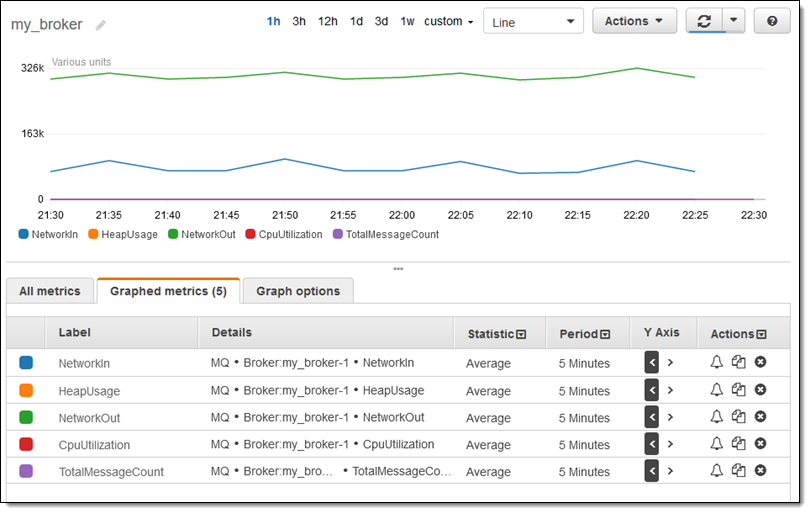Set CpuUtilization to left Y axis
This screenshot has width=810, height=513.
(x=652, y=443)
